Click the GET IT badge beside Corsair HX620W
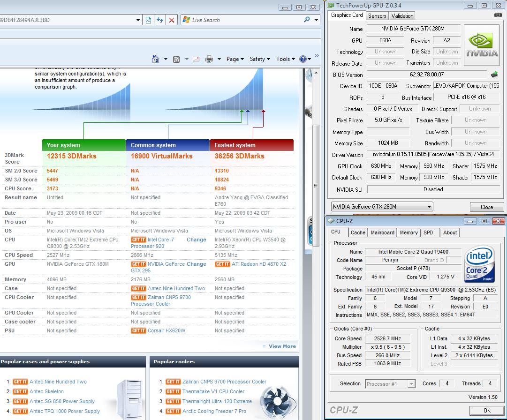This screenshot has height=420, width=507. [x=138, y=330]
